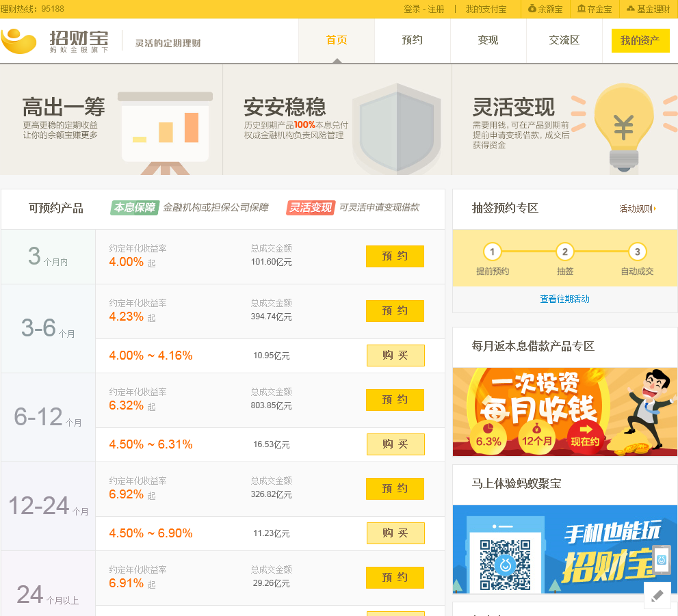Screen dimensions: 678x616
Task: Click the 招财宝 gold ingot logo
Action: click(x=18, y=42)
